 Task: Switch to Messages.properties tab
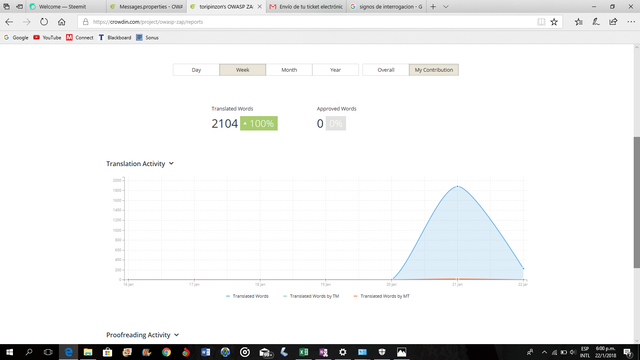147,7
